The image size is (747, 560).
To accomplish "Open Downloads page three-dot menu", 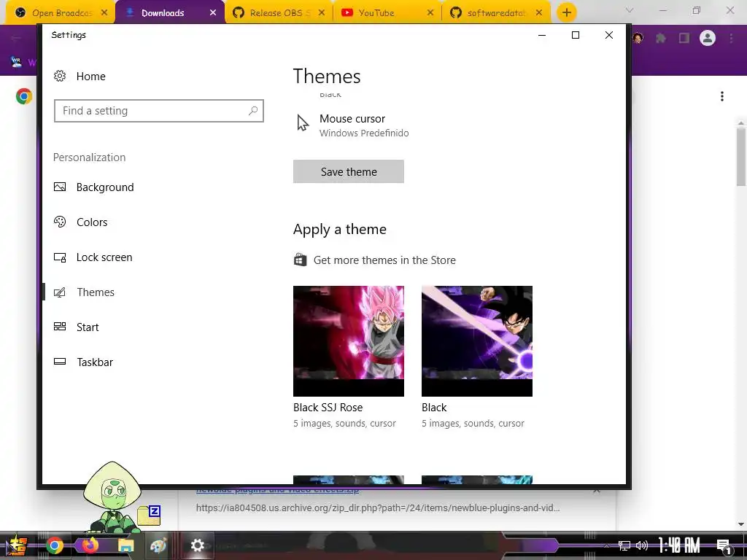I will click(x=722, y=97).
